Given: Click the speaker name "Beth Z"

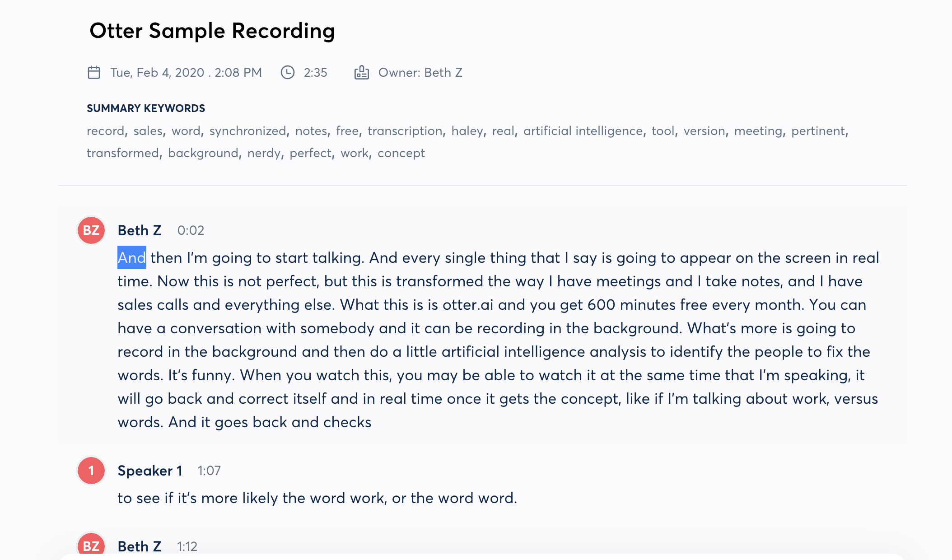Looking at the screenshot, I should pyautogui.click(x=139, y=230).
